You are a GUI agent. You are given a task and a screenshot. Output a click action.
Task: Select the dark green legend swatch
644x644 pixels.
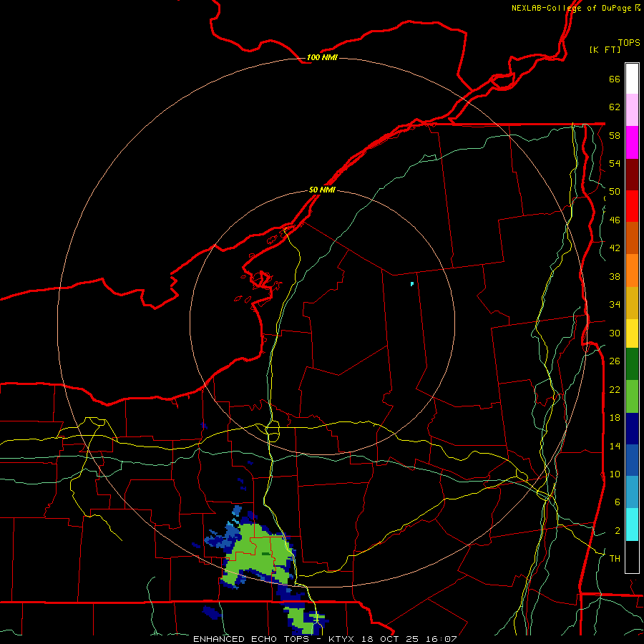[632, 364]
